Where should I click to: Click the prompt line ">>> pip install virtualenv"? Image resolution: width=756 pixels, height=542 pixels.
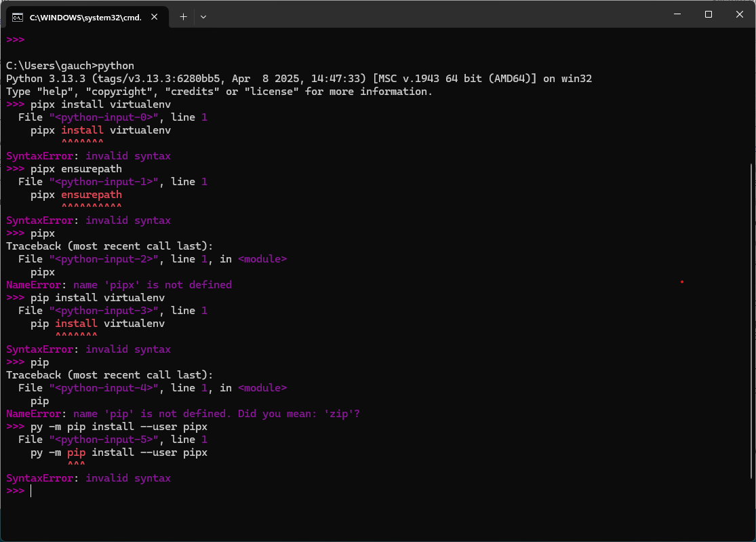click(x=85, y=298)
